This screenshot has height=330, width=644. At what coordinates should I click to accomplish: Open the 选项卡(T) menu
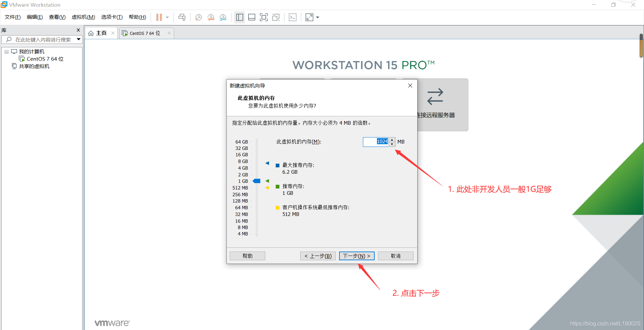112,17
